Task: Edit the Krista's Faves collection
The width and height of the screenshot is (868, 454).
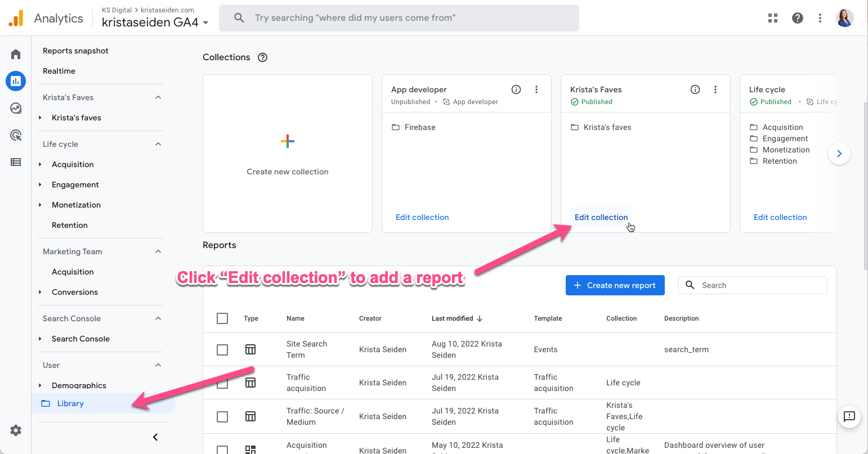Action: 601,217
